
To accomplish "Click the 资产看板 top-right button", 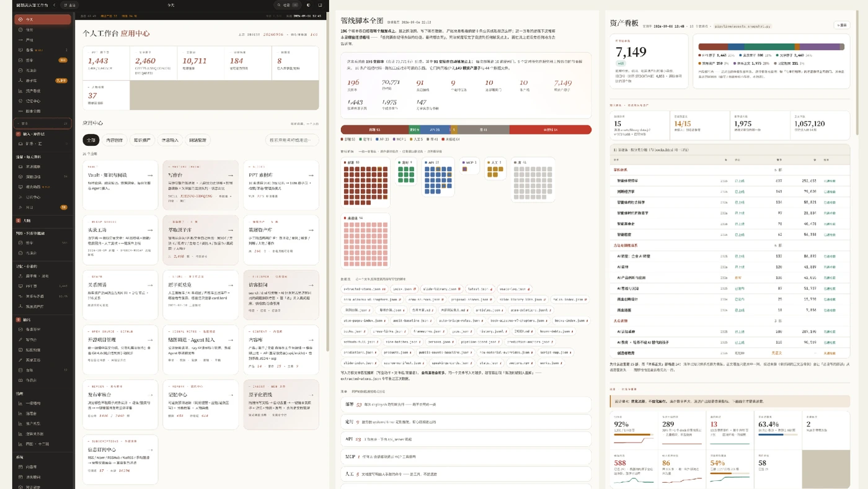I will click(x=842, y=25).
